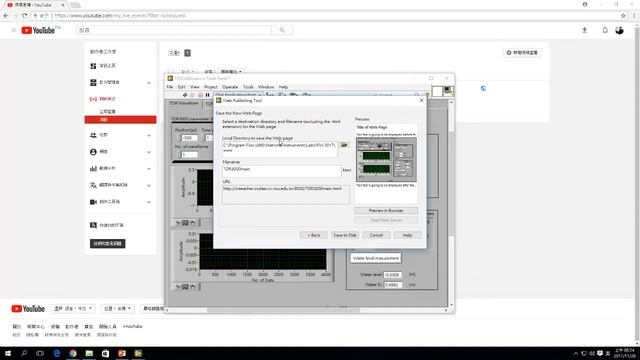640x360 pixels.
Task: Open the Operate menu in LabVIEW
Action: (230, 87)
